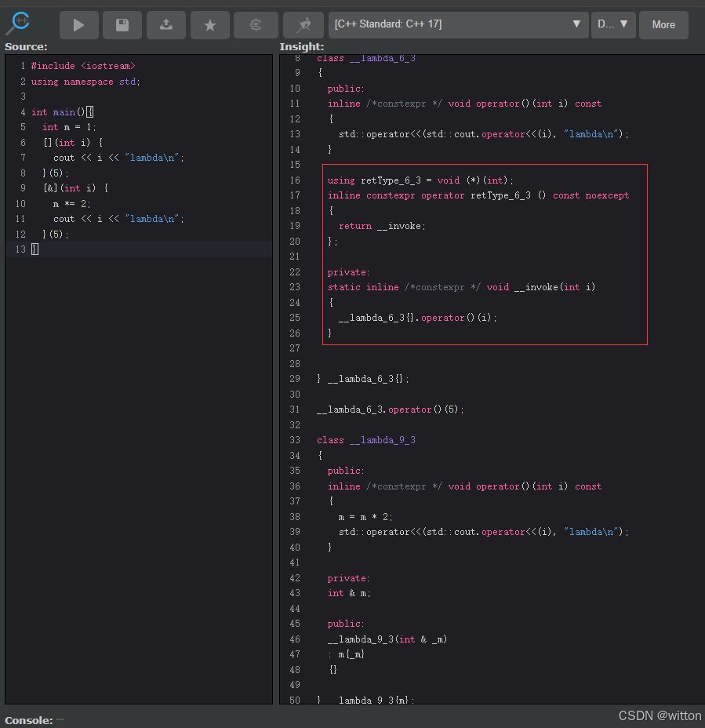The height and width of the screenshot is (728, 705).
Task: Click the running figure Quick Bench icon
Action: [303, 25]
